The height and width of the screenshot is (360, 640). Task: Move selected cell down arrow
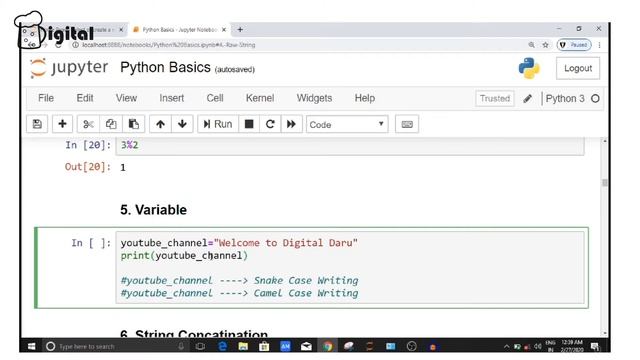pyautogui.click(x=182, y=124)
